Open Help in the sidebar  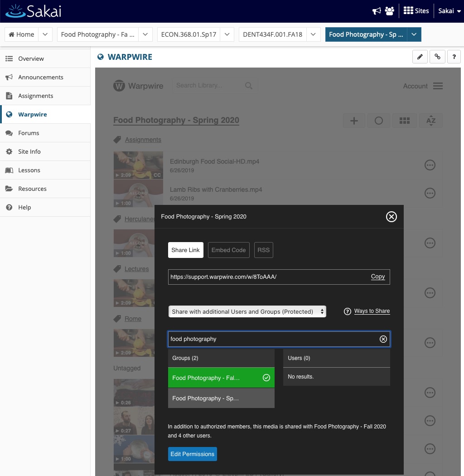45,207
